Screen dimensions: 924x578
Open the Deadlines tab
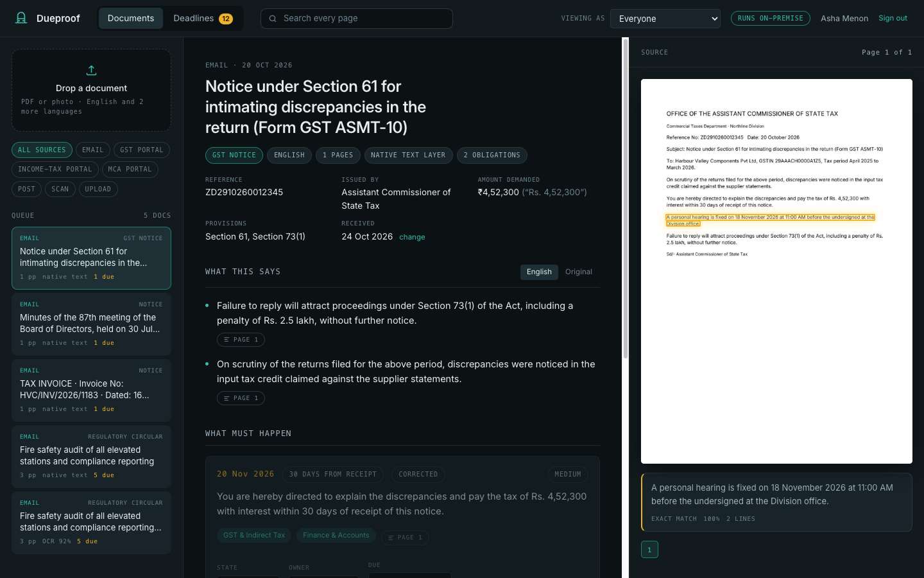tap(203, 19)
